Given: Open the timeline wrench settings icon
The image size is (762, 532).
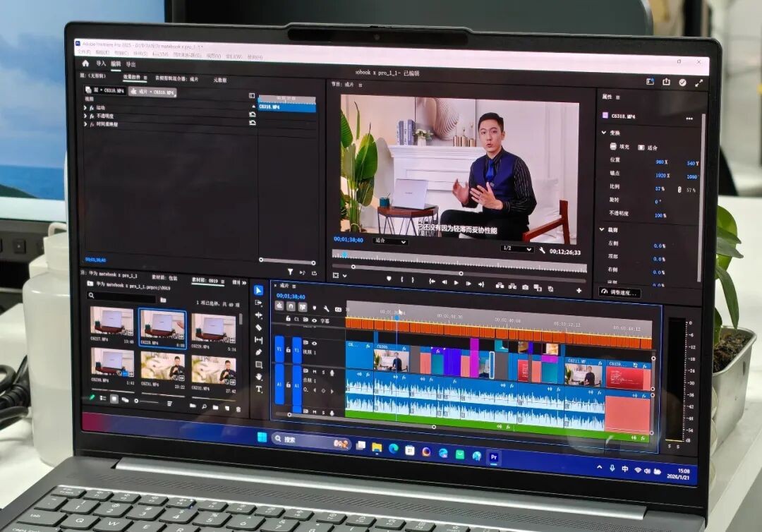Looking at the screenshot, I should 326,308.
